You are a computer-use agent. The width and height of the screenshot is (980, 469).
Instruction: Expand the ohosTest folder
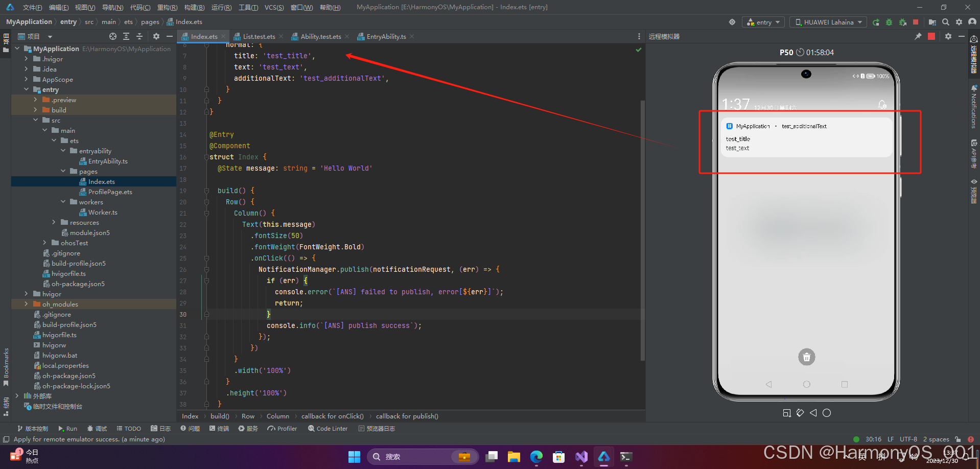[44, 243]
